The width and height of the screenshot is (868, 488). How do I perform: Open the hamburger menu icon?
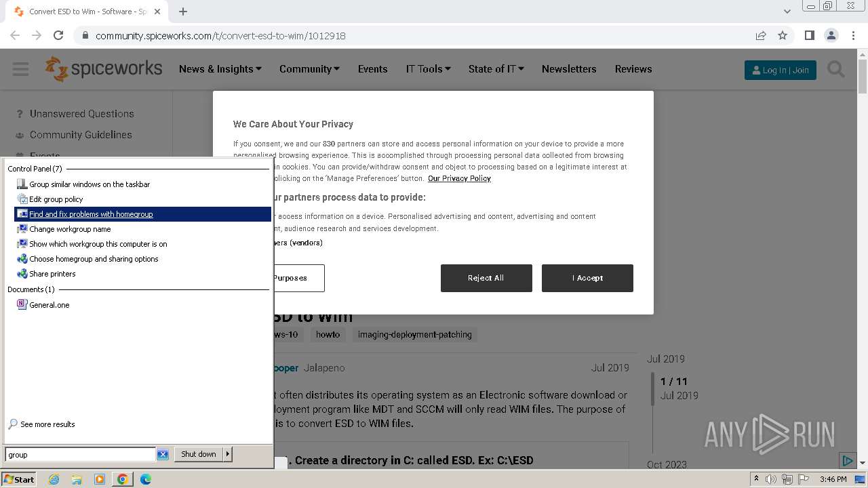click(20, 69)
